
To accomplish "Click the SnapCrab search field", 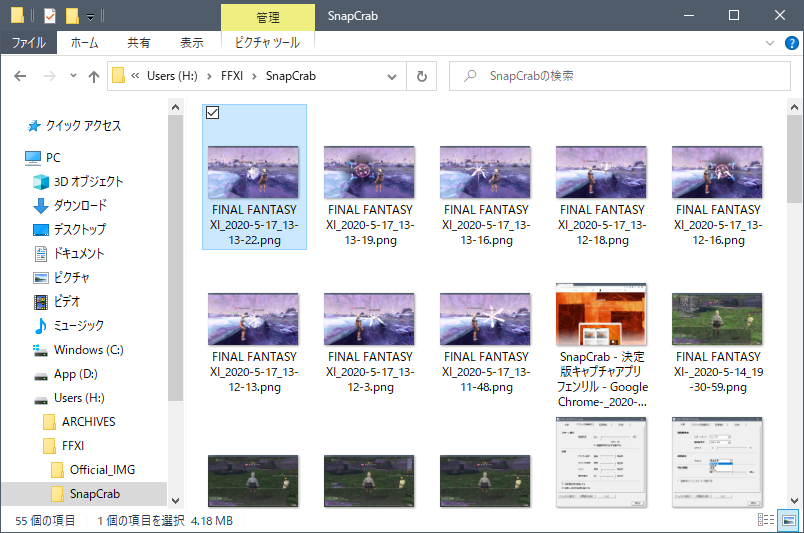I will [619, 76].
